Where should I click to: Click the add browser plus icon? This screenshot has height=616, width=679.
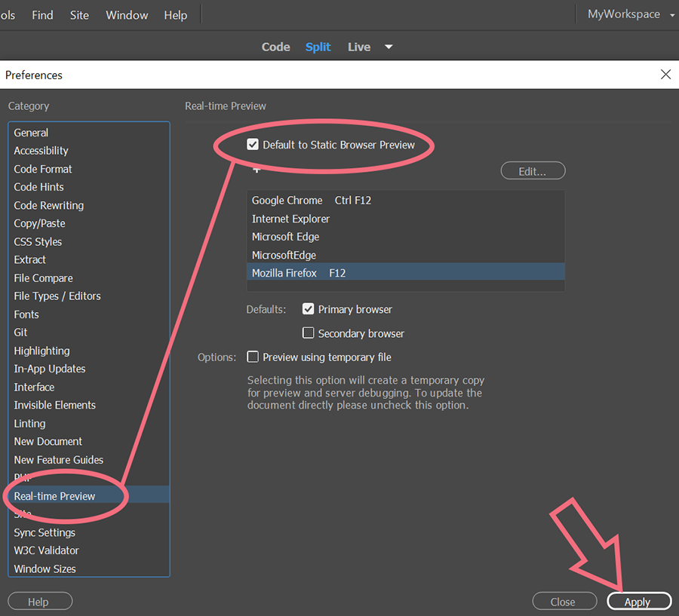[x=257, y=169]
